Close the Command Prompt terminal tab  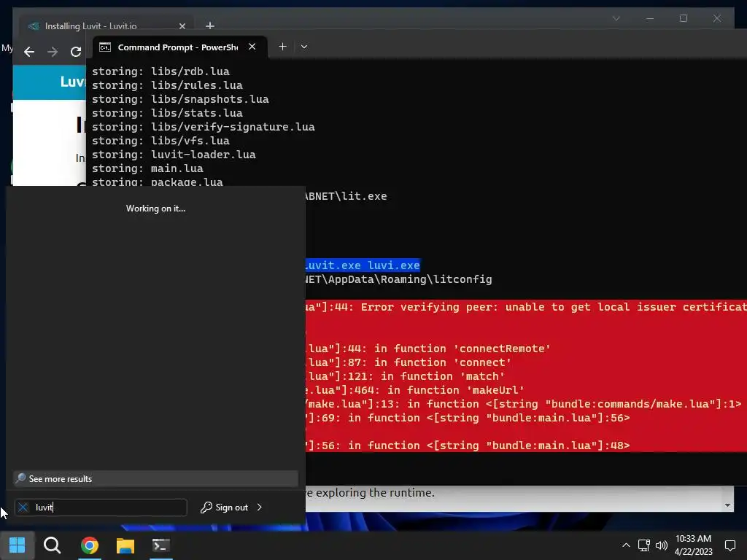pyautogui.click(x=252, y=47)
